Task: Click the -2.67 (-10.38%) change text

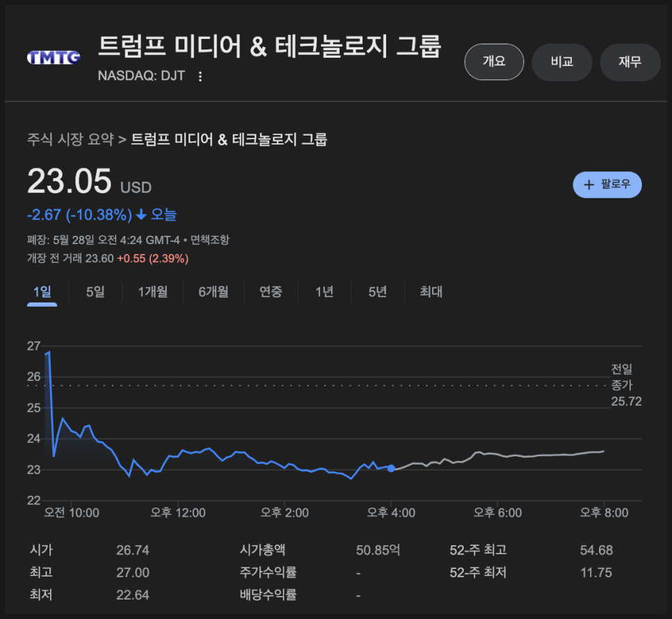Action: point(80,215)
